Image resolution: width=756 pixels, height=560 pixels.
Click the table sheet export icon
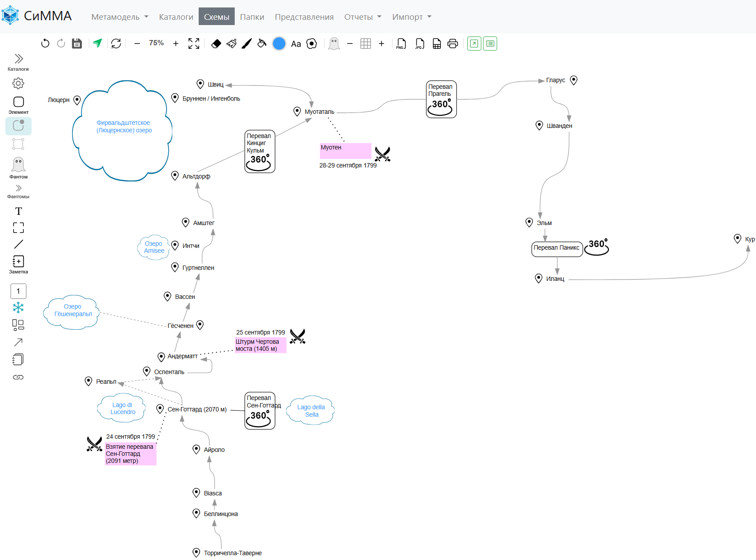437,44
